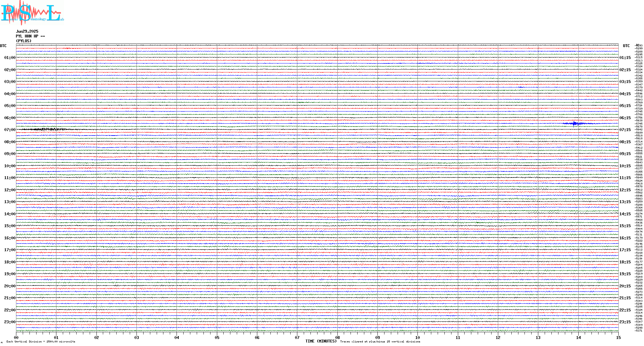Click the 15 minute tick label
Screen dimensions: 644x346
click(x=618, y=337)
